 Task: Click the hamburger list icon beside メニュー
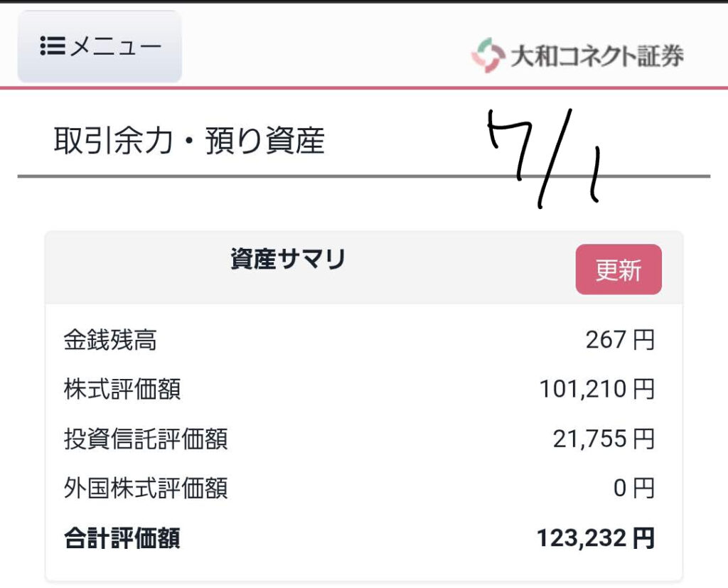53,46
